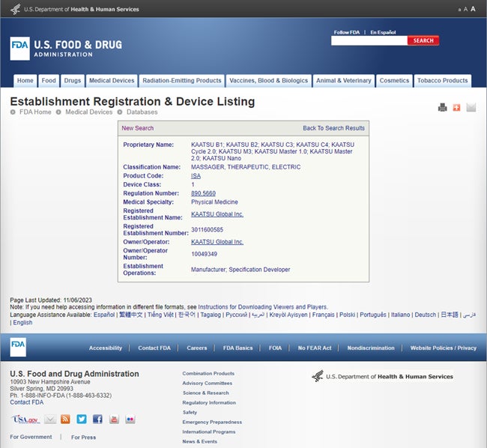Go to Databases breadcrumb
This screenshot has width=487, height=448.
pos(142,112)
